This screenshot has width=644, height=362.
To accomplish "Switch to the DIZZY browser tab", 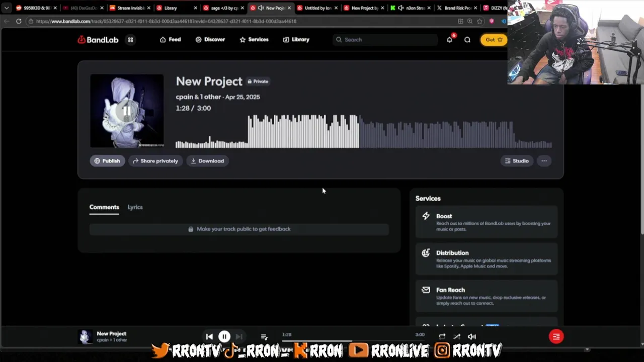I will pos(496,8).
